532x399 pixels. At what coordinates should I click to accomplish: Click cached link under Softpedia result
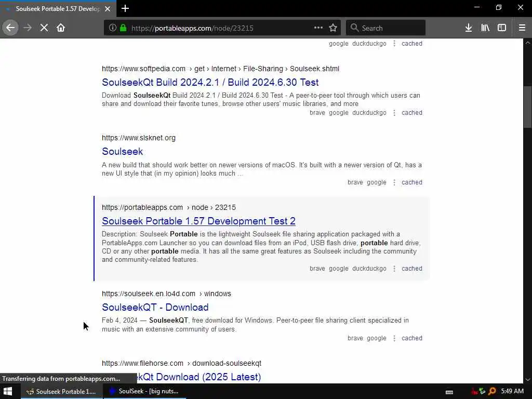pyautogui.click(x=412, y=113)
